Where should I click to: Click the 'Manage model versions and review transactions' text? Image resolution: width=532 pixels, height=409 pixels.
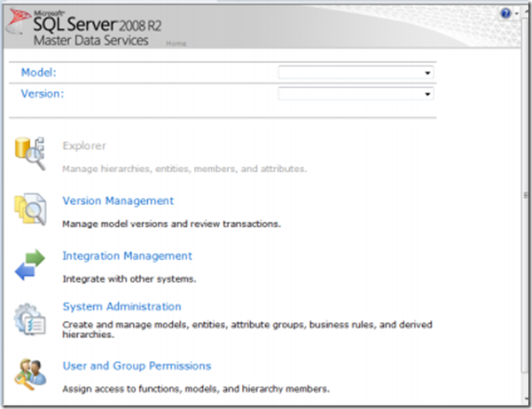[171, 224]
